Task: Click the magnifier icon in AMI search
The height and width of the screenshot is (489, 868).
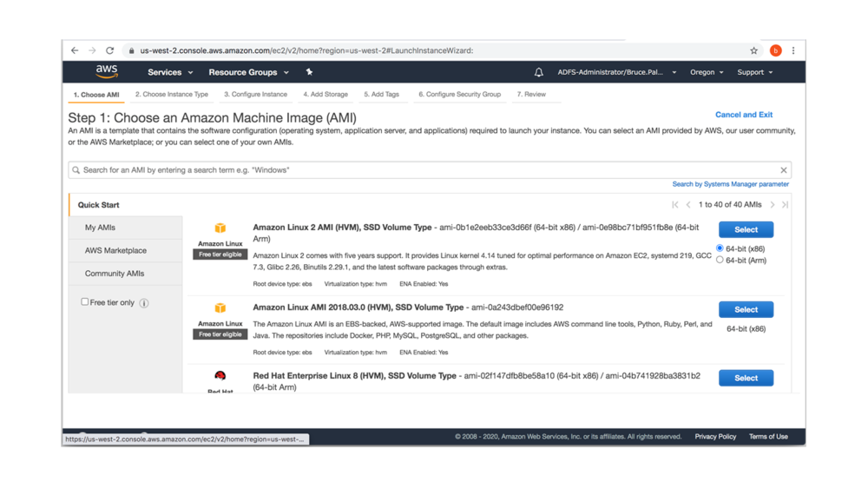Action: (x=76, y=170)
